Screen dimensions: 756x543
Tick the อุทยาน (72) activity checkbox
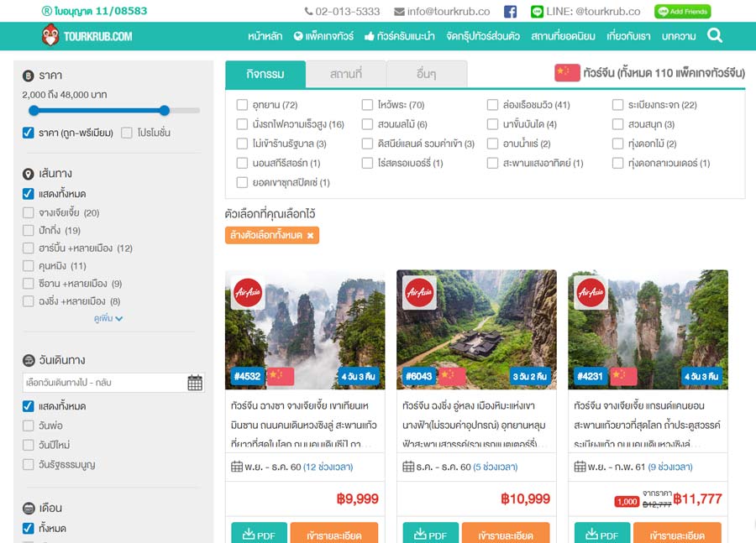tap(242, 105)
